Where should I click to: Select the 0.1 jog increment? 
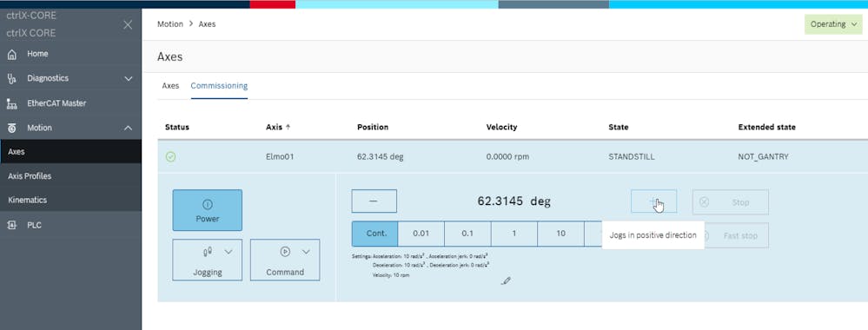tap(467, 234)
